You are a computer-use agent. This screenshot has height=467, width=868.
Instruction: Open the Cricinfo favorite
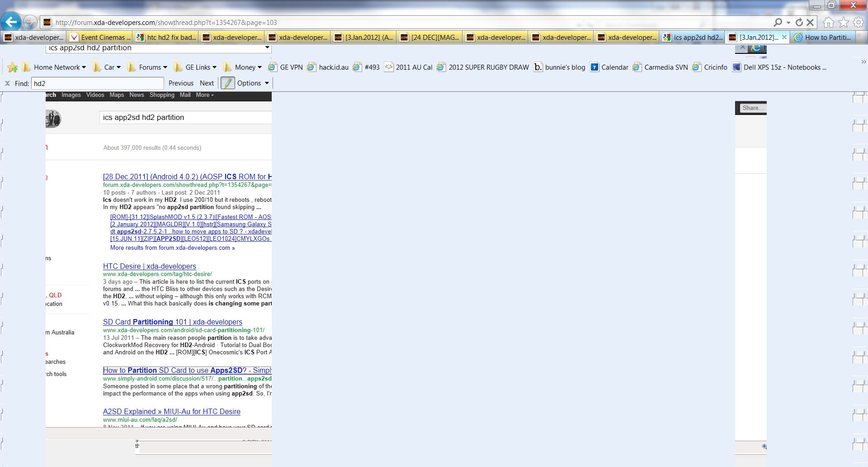click(x=710, y=67)
